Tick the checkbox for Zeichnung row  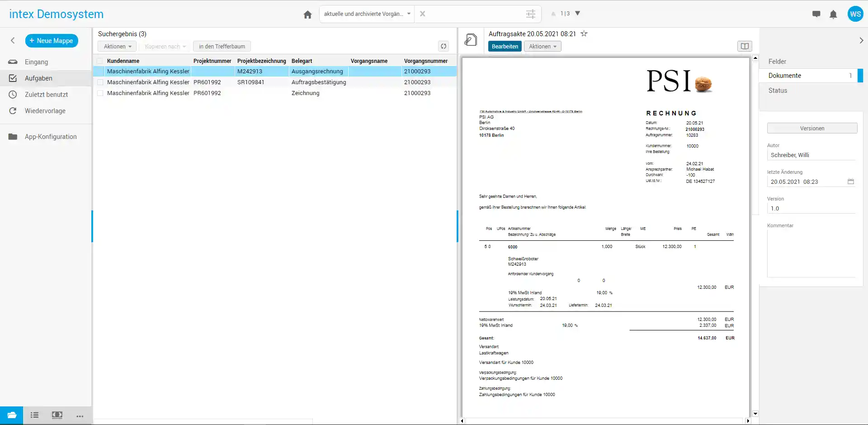tap(100, 93)
